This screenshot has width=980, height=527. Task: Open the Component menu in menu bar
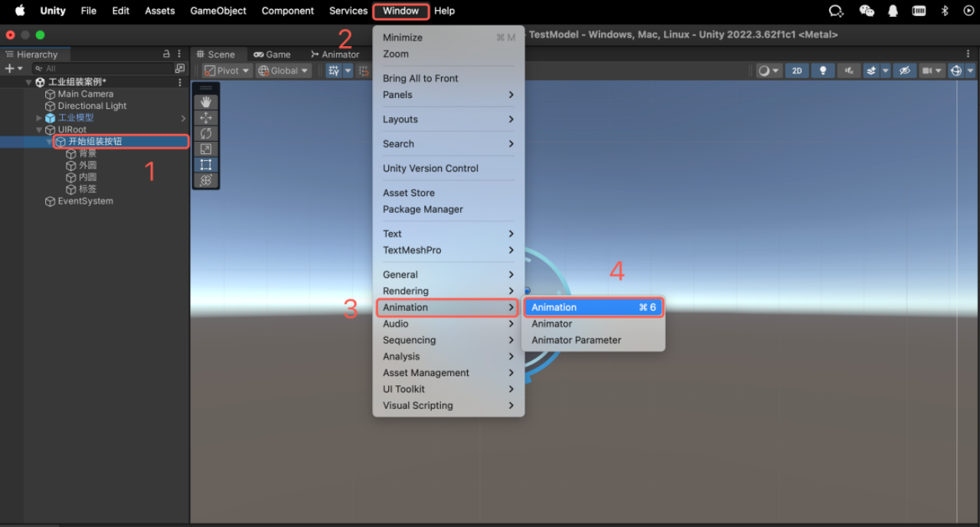click(x=288, y=11)
